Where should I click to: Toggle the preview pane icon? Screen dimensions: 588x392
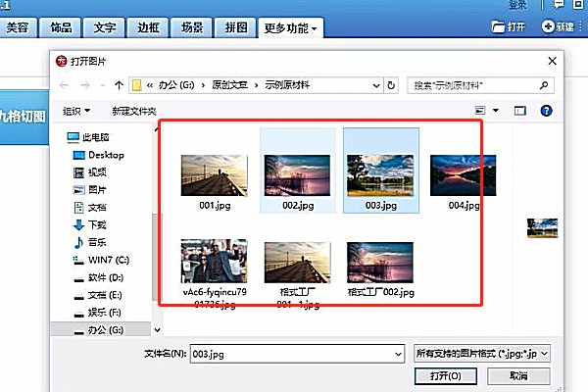[x=519, y=111]
